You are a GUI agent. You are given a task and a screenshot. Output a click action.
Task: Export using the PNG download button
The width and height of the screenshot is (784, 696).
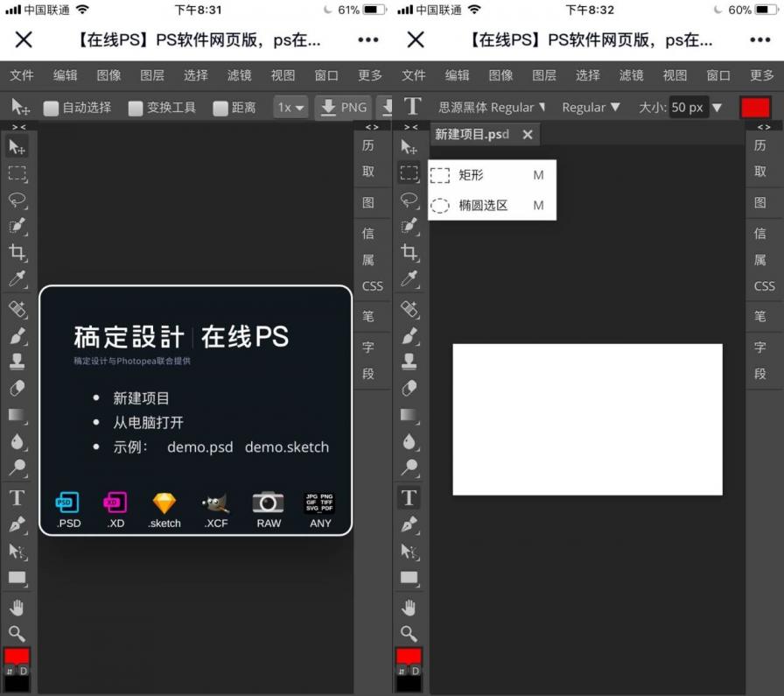pos(344,107)
